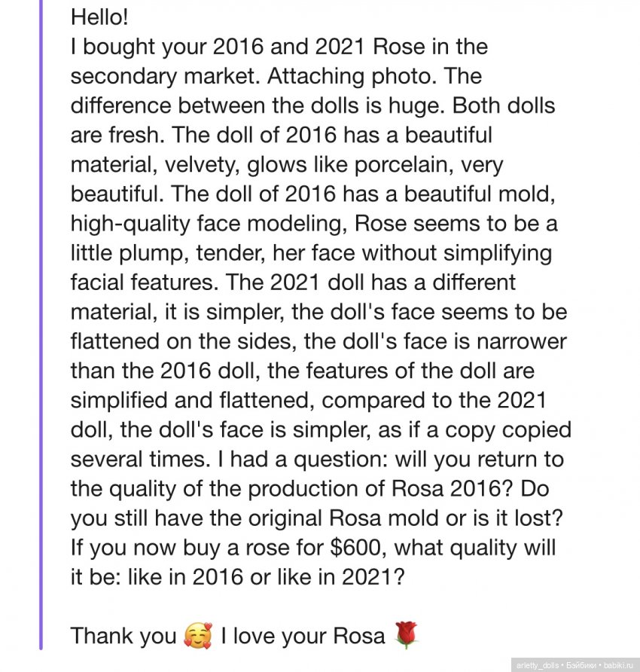Click the smiling face with hearts emoji
Screen dimensions: 640x672
[x=198, y=636]
